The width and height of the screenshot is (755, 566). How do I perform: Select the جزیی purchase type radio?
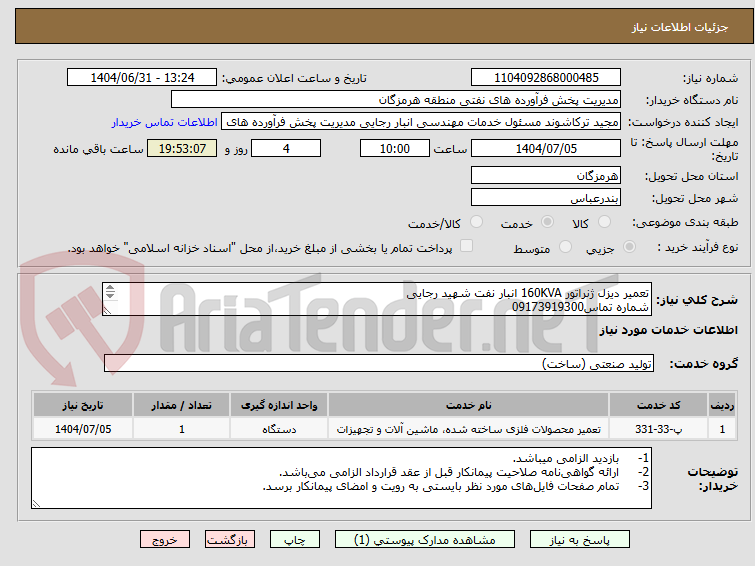click(629, 247)
